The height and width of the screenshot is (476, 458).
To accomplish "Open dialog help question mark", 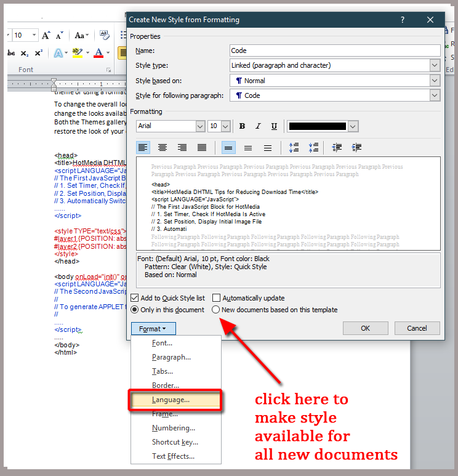I will (x=403, y=20).
